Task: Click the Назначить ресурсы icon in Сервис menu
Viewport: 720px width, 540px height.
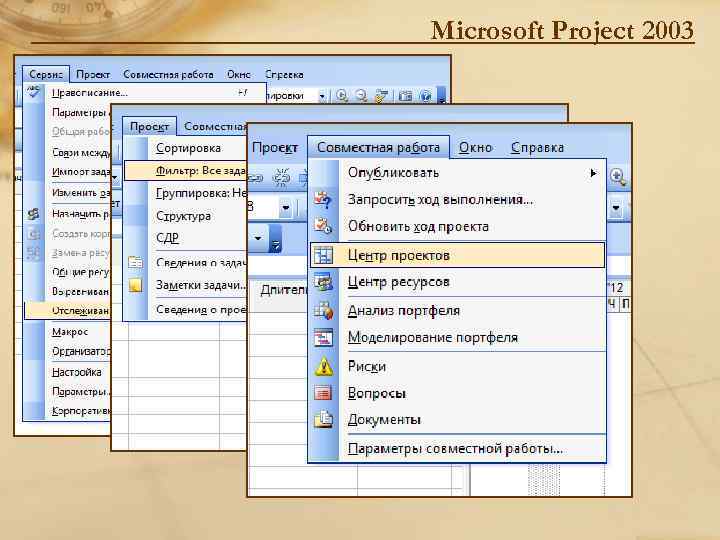Action: (x=33, y=214)
